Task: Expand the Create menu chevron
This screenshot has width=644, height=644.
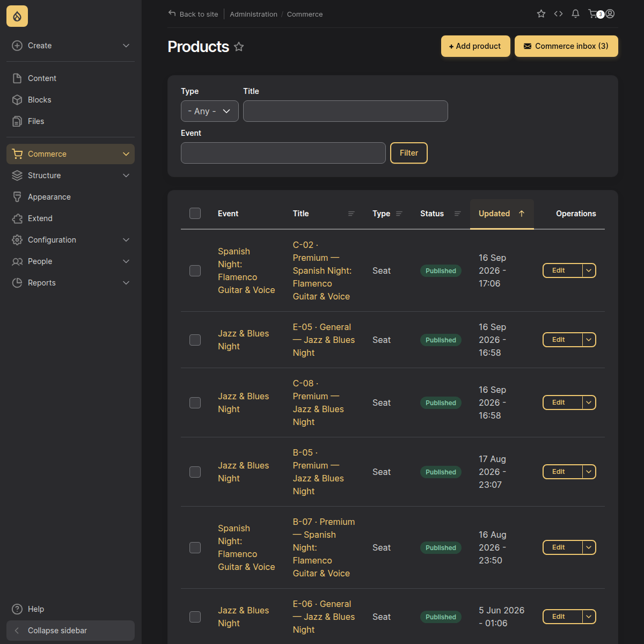Action: (126, 46)
